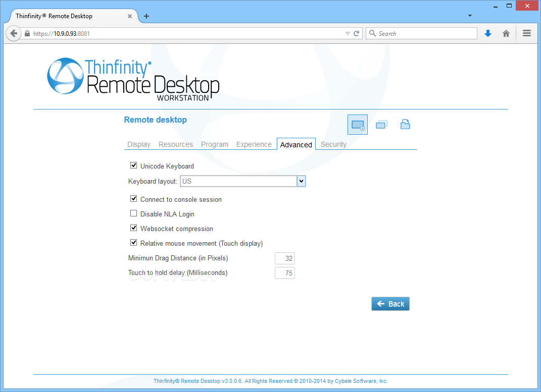Switch to the Program tab
541x392 pixels.
click(215, 144)
